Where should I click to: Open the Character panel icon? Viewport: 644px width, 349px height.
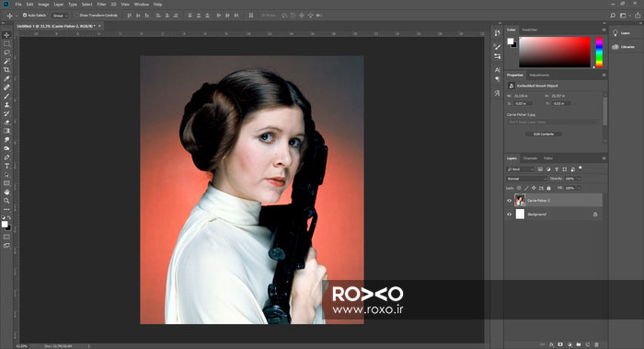(x=498, y=70)
